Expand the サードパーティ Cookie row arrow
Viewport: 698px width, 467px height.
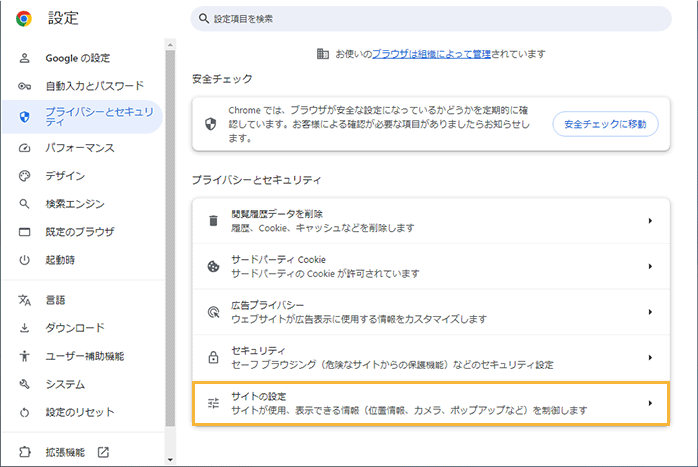[x=650, y=267]
